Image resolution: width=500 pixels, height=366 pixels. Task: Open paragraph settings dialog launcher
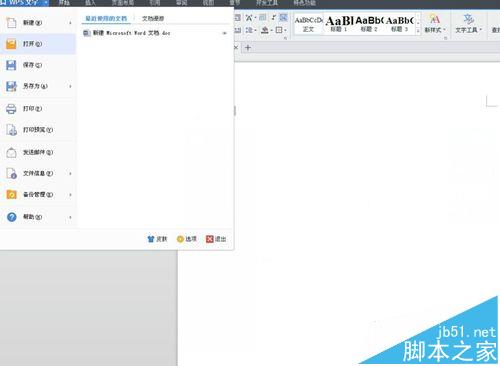286,38
